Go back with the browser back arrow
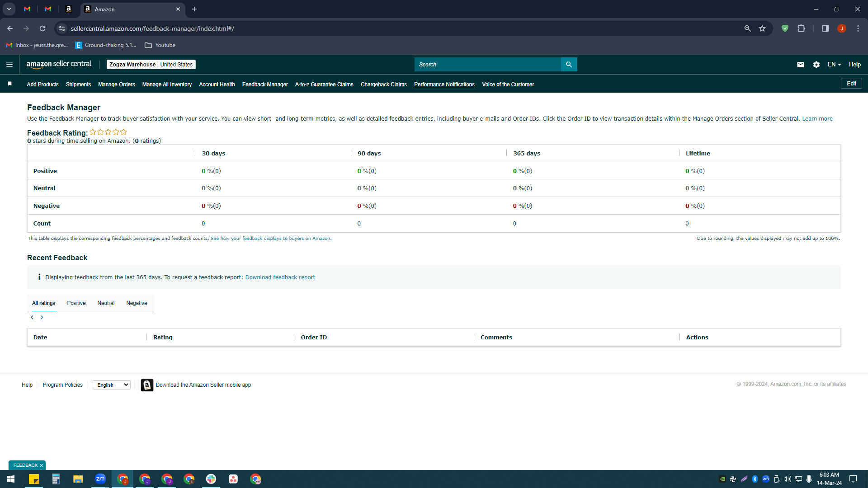Viewport: 868px width, 488px height. click(10, 28)
